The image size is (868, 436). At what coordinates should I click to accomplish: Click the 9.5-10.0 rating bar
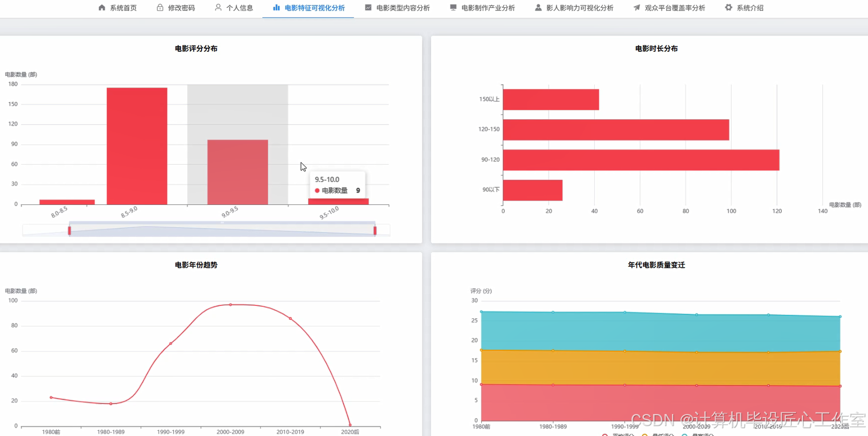coord(338,201)
